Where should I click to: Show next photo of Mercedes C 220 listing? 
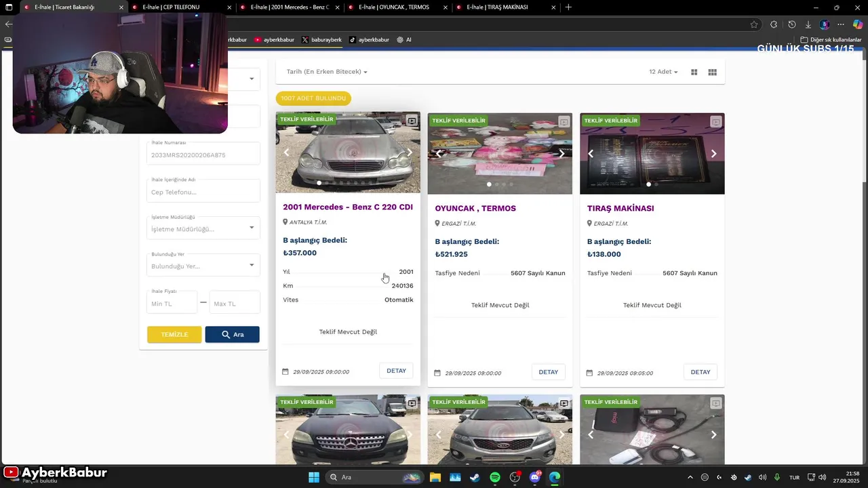pos(410,152)
